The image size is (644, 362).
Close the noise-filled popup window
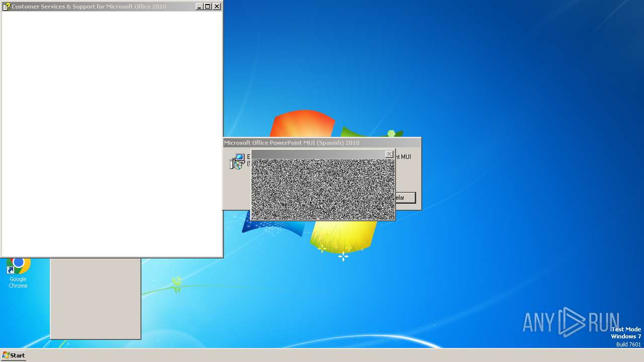pos(389,154)
